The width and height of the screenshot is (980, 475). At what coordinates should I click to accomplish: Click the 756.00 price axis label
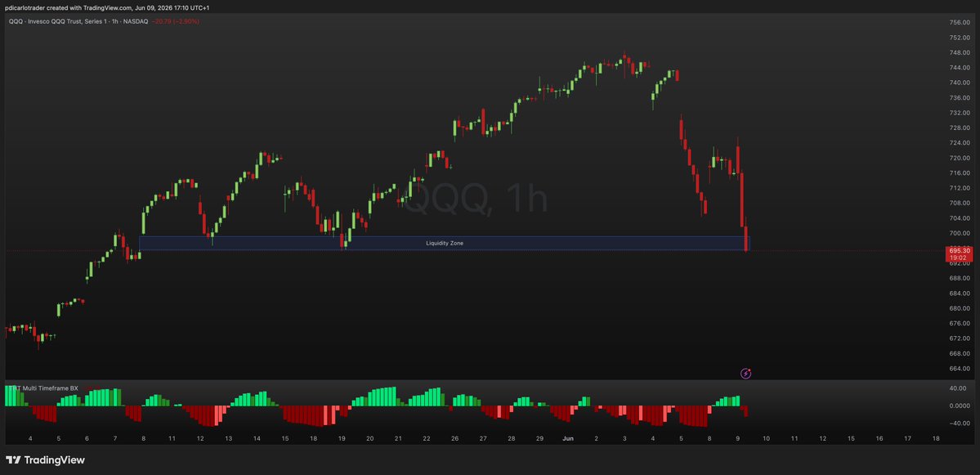click(x=959, y=23)
